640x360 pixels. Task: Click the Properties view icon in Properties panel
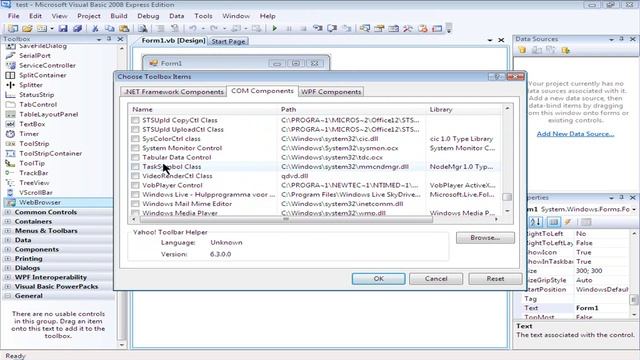(553, 222)
